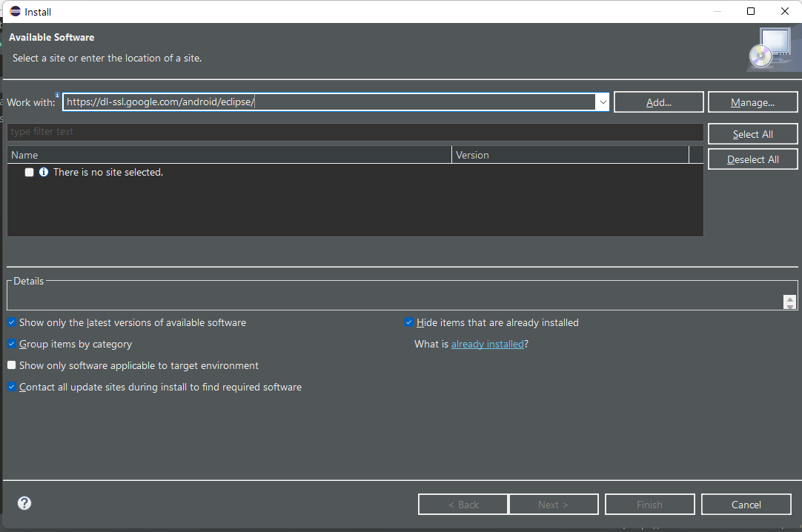This screenshot has width=802, height=532.
Task: Select 'There is no site selected.' row text
Action: [108, 172]
